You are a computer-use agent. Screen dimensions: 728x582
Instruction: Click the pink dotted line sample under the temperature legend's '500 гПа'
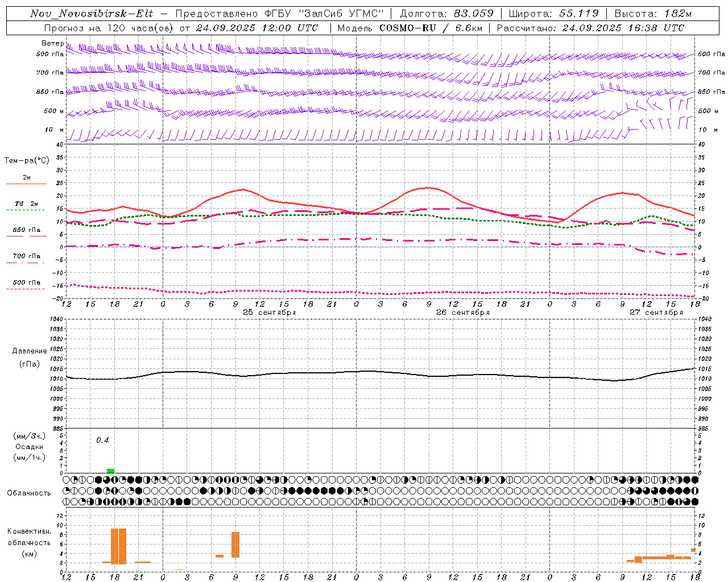(x=26, y=289)
